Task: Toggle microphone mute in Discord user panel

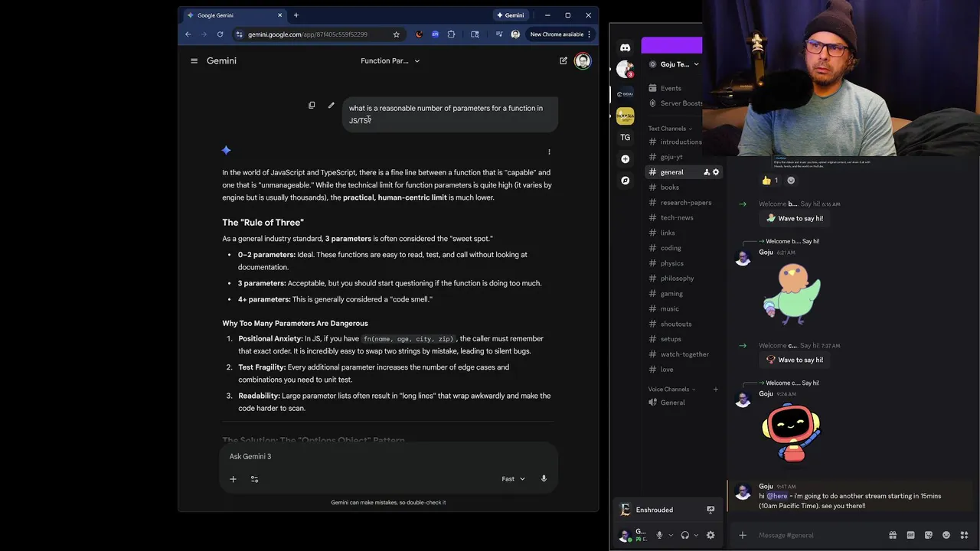Action: (659, 536)
